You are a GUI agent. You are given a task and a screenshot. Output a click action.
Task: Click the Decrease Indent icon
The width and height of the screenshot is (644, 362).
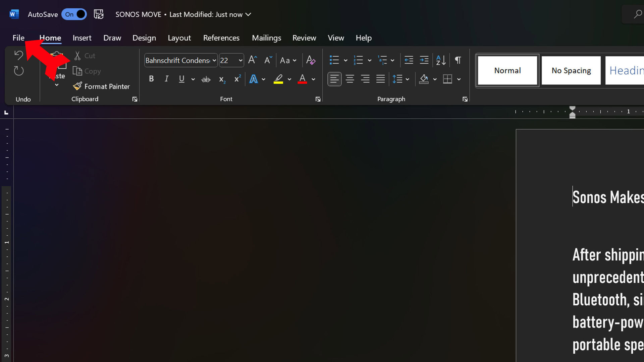click(x=408, y=60)
